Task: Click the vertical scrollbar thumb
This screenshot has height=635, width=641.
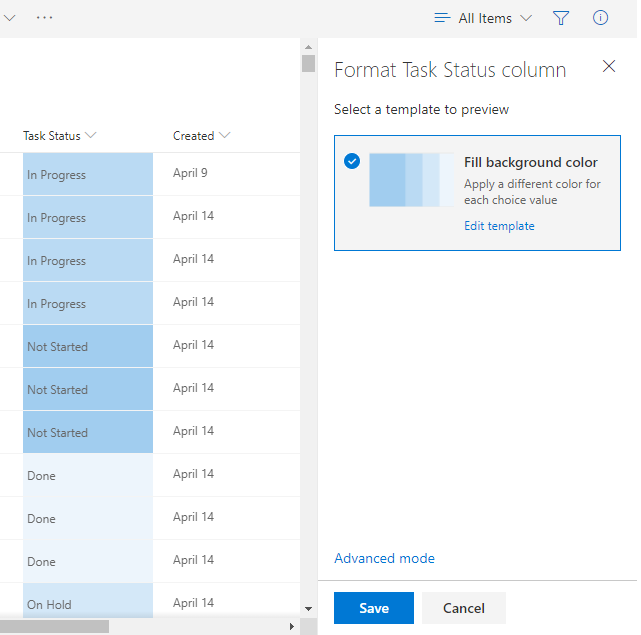Action: click(309, 63)
